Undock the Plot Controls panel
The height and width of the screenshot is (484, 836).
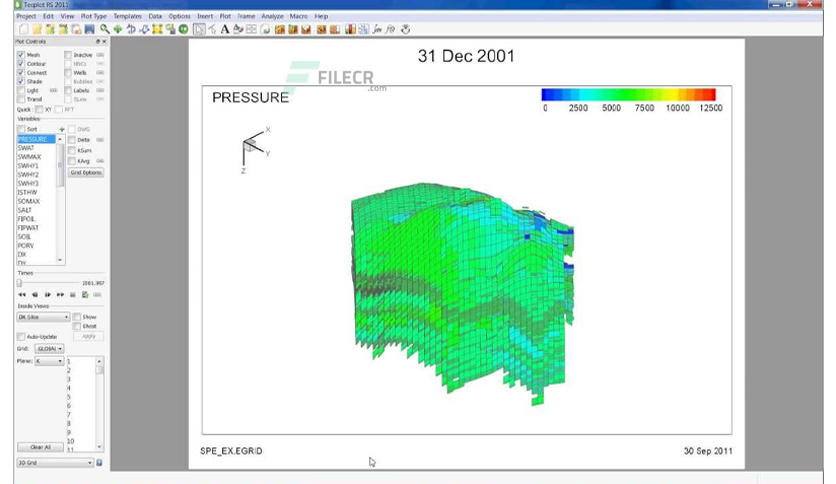tap(98, 42)
